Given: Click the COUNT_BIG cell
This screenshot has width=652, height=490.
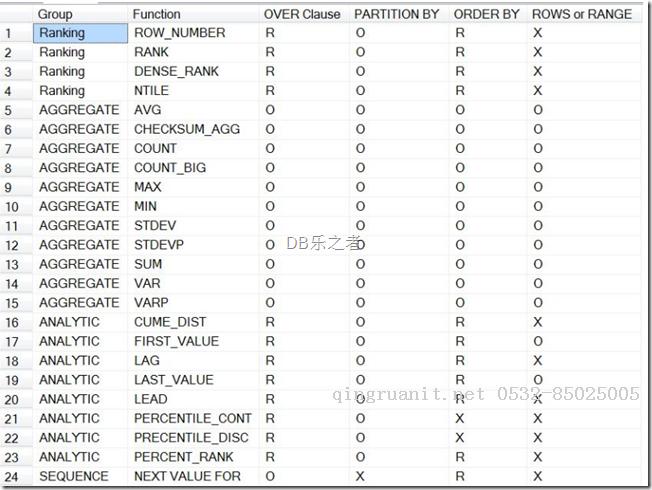Looking at the screenshot, I should [170, 168].
